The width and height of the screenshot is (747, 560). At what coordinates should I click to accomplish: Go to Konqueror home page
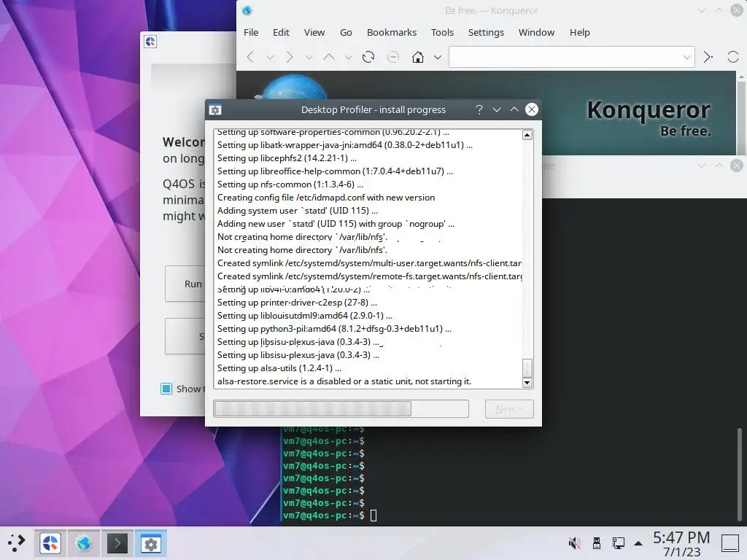pos(418,57)
